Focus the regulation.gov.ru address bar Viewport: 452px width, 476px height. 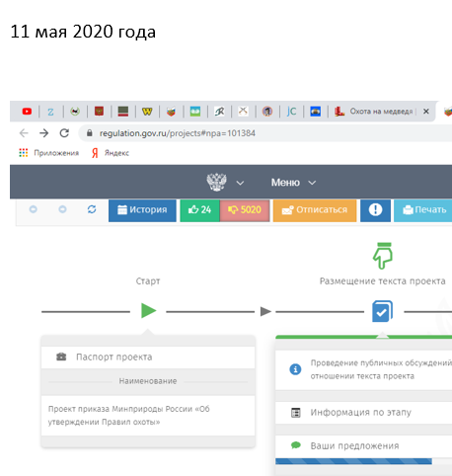click(x=264, y=133)
